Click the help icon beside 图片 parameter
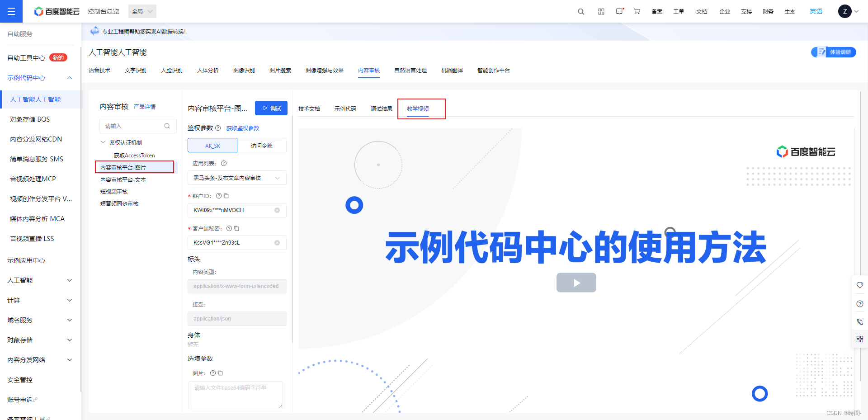868x420 pixels. coord(213,373)
